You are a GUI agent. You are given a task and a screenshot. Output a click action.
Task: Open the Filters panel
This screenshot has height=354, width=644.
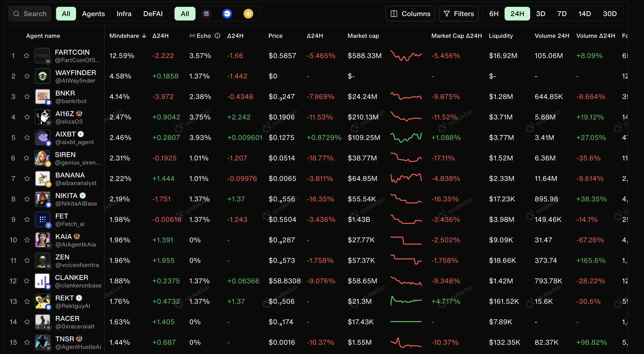click(459, 13)
